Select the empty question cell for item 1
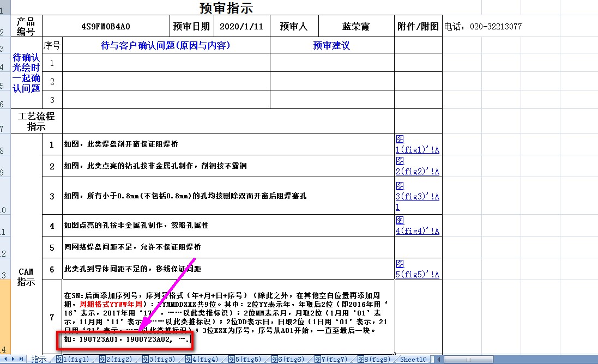The height and width of the screenshot is (364, 598). 166,63
